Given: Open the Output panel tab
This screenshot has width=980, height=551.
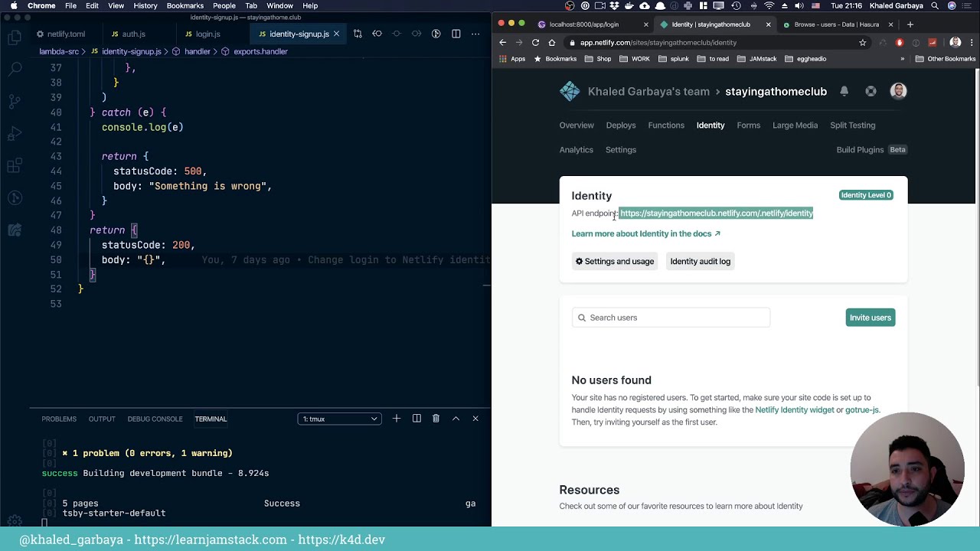Looking at the screenshot, I should [102, 419].
